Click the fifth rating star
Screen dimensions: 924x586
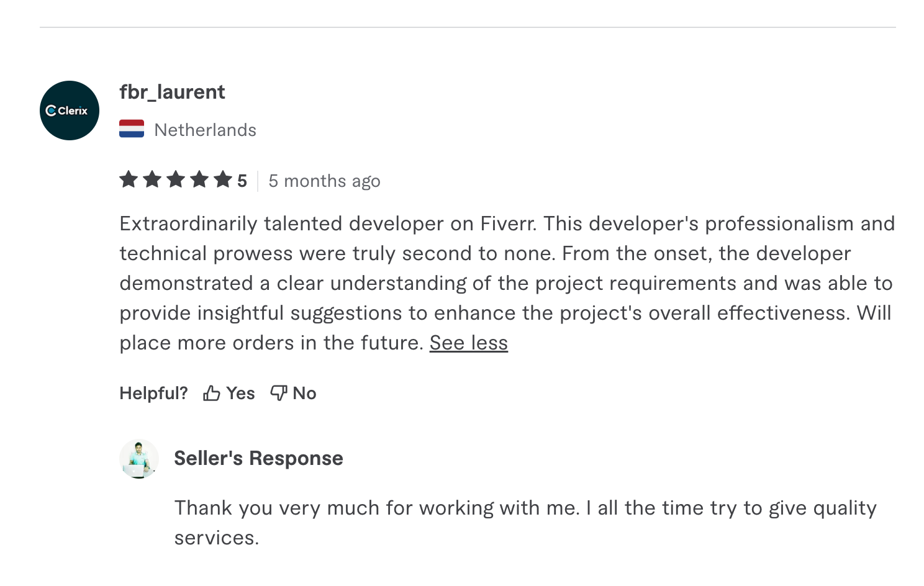pyautogui.click(x=223, y=180)
